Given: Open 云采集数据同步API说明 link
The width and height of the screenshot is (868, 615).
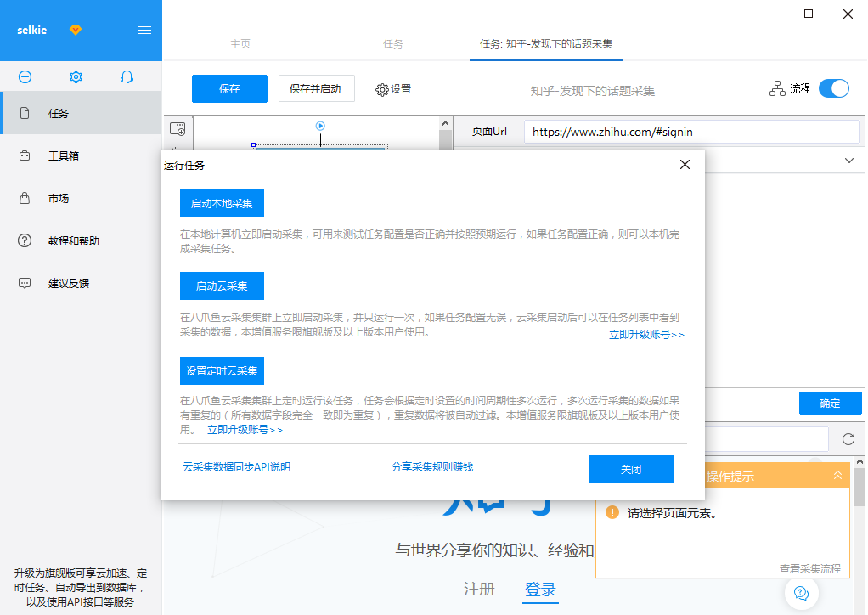Looking at the screenshot, I should (236, 466).
